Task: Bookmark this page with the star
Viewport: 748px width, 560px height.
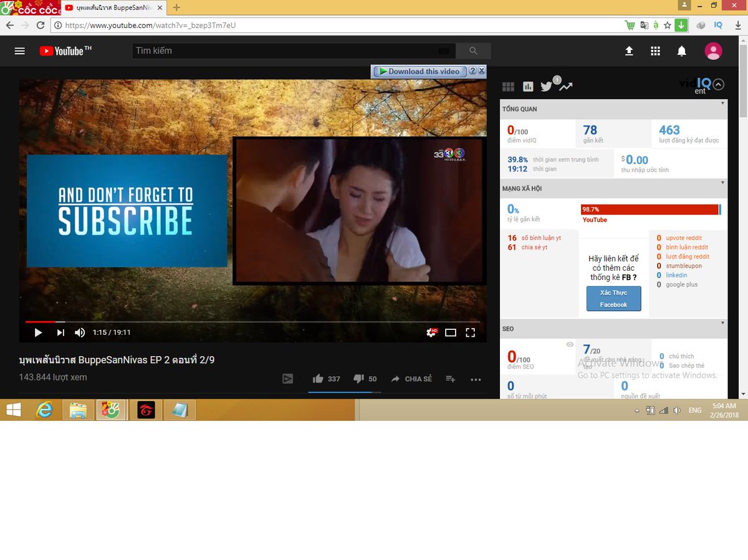Action: [668, 26]
